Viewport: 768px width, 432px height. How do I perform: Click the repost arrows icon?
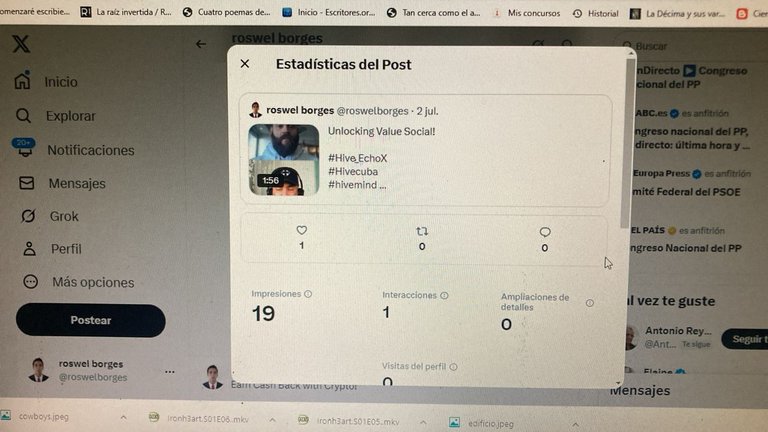(x=422, y=231)
